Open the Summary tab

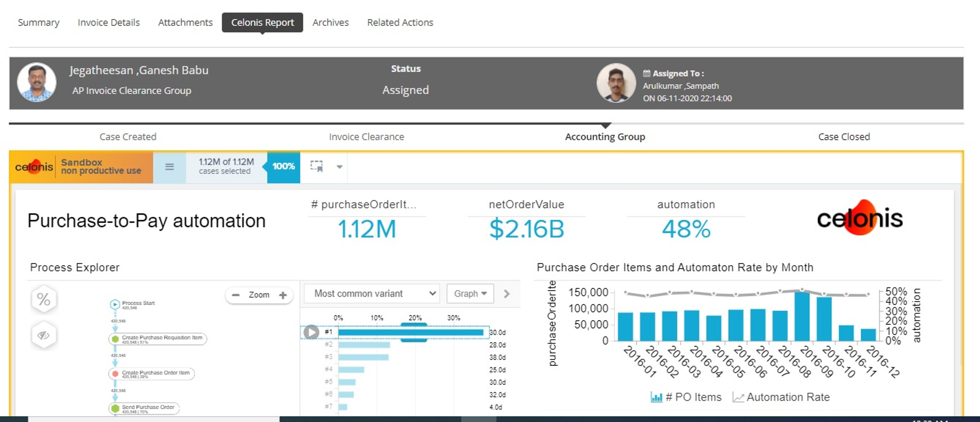pyautogui.click(x=39, y=22)
